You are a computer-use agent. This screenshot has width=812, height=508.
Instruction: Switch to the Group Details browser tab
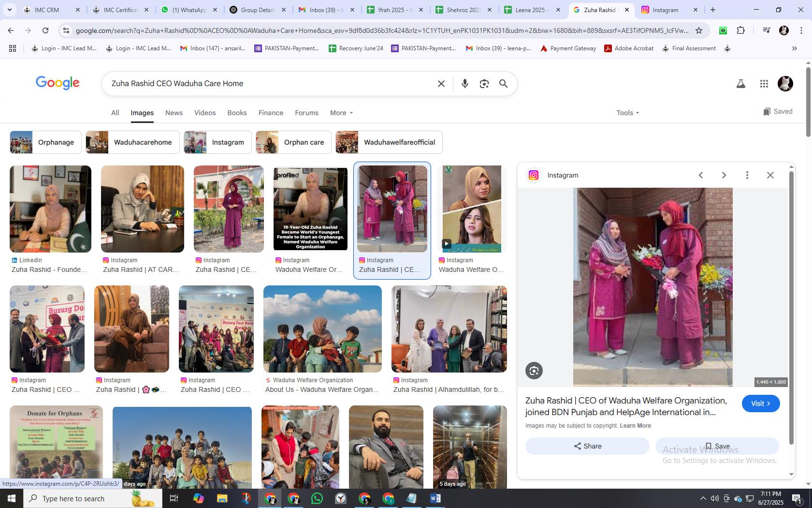click(258, 10)
